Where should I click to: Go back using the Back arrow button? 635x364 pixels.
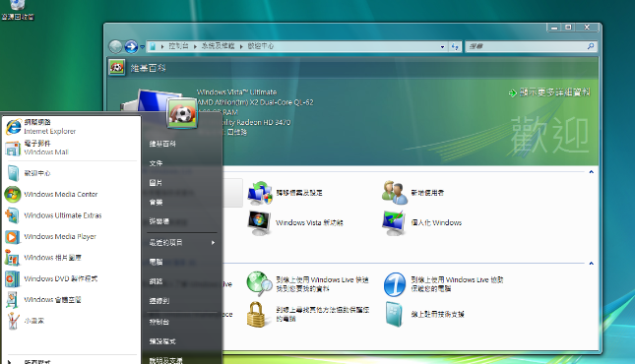(x=115, y=46)
